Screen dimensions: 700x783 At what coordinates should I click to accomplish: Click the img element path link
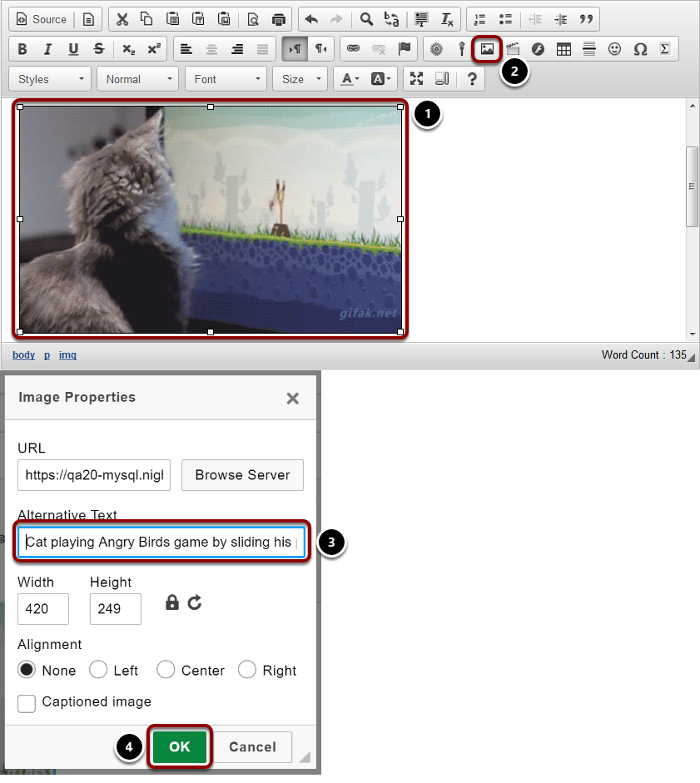(67, 355)
